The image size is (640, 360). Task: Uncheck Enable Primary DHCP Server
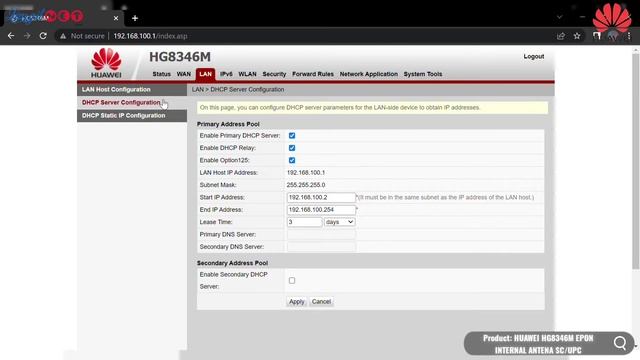[x=292, y=136]
